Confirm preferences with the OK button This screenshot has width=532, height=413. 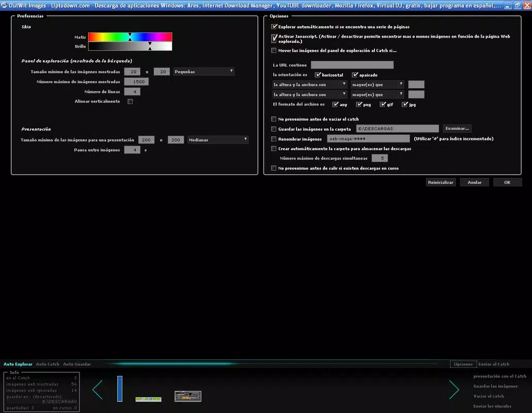coord(507,182)
